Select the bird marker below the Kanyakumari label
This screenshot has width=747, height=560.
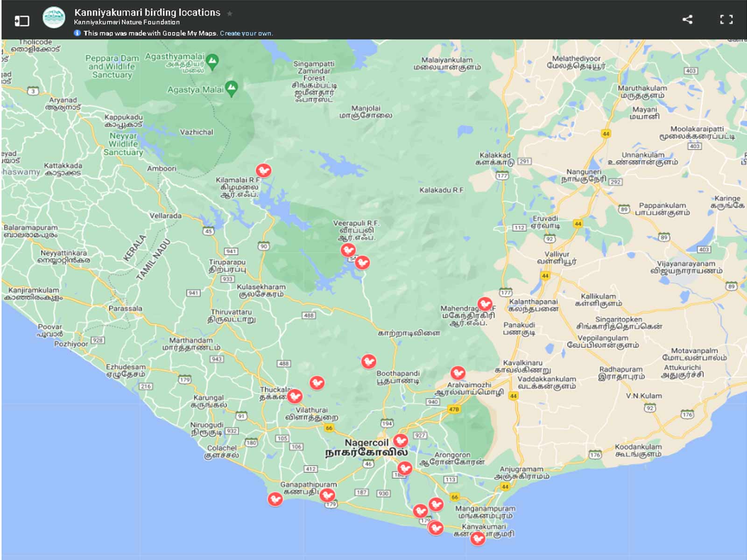click(478, 539)
